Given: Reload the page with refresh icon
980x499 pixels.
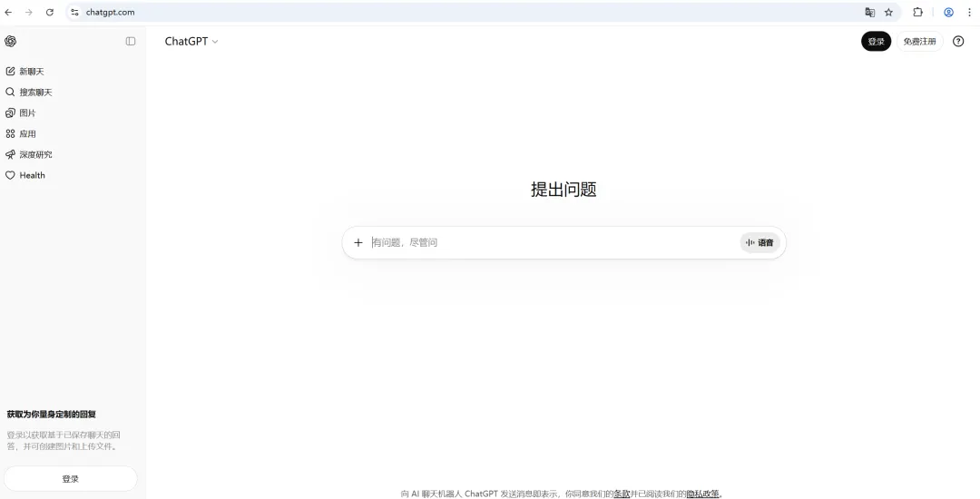Looking at the screenshot, I should tap(49, 12).
